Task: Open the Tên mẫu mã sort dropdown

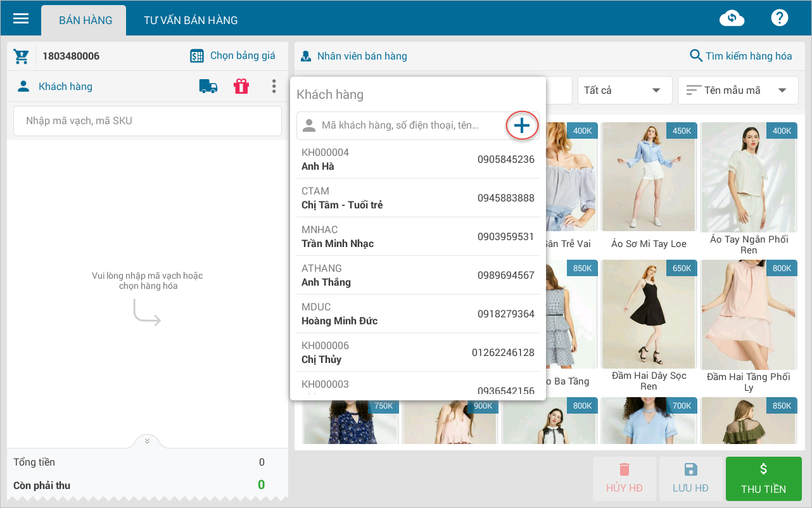Action: tap(738, 90)
